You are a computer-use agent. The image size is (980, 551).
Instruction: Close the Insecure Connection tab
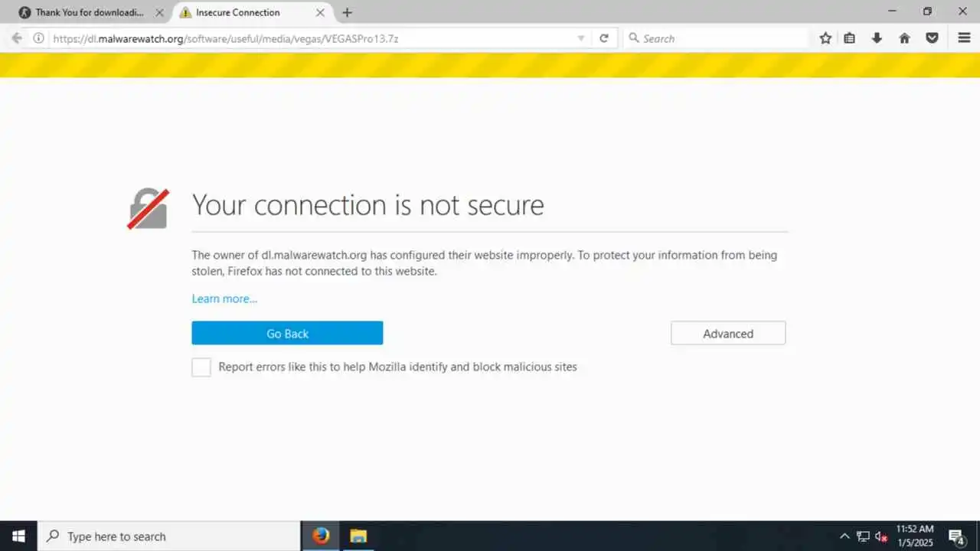321,12
